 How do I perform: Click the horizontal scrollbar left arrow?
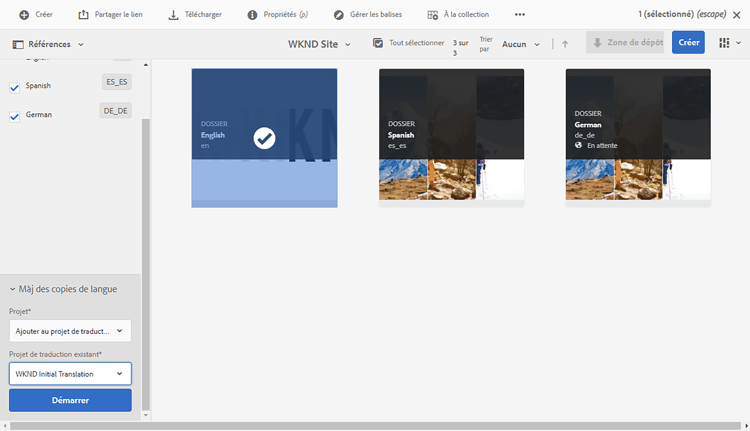coord(5,426)
